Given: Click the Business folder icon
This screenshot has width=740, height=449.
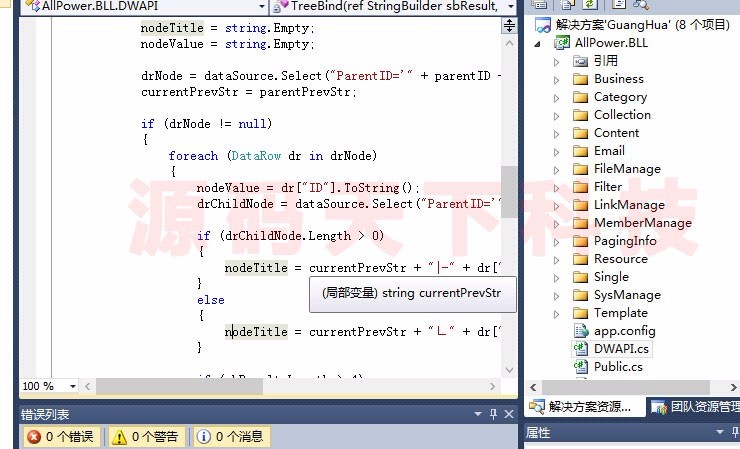Looking at the screenshot, I should 580,79.
